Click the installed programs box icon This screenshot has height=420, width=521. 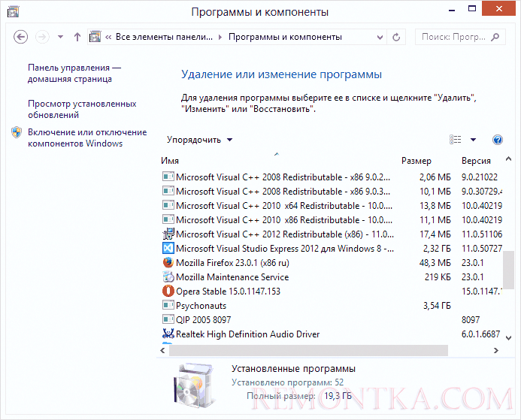(x=193, y=385)
